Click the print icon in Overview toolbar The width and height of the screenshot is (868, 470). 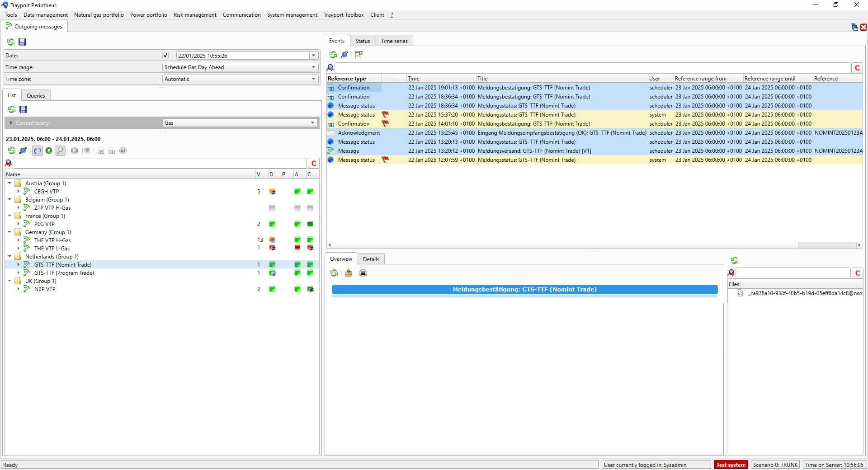(363, 273)
